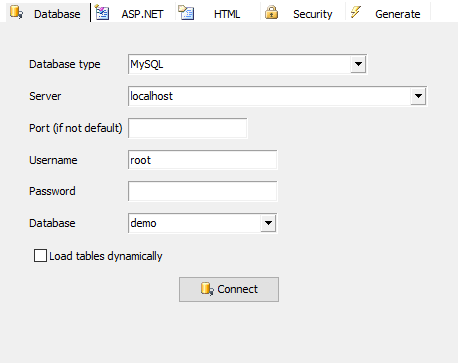Screen dimensions: 458x363
Task: Focus the empty Password field
Action: (203, 191)
